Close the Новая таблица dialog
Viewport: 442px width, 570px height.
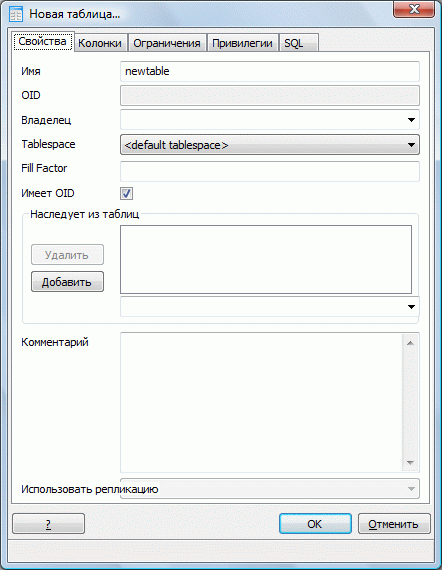414,9
